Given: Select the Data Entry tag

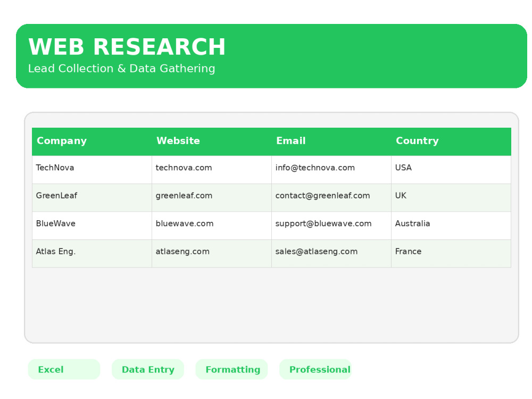Looking at the screenshot, I should (x=148, y=369).
